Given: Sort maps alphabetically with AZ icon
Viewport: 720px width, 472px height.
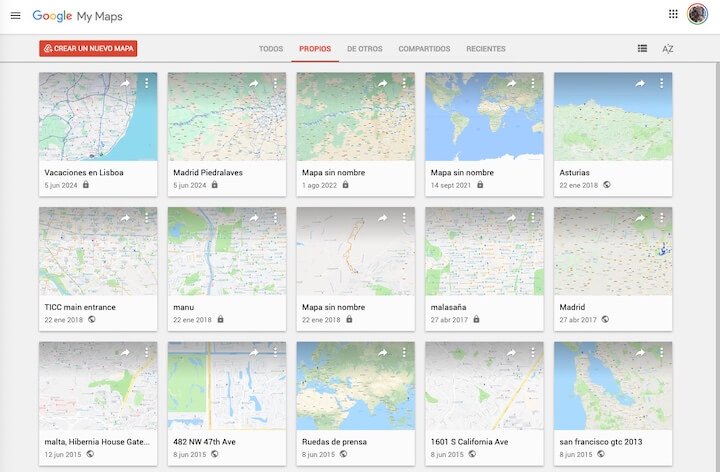Looking at the screenshot, I should (668, 49).
